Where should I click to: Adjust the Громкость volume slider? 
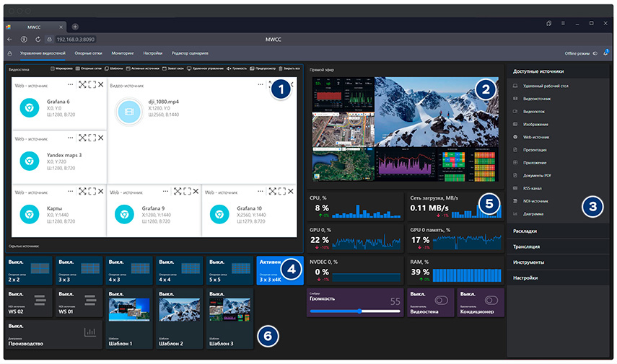(359, 311)
